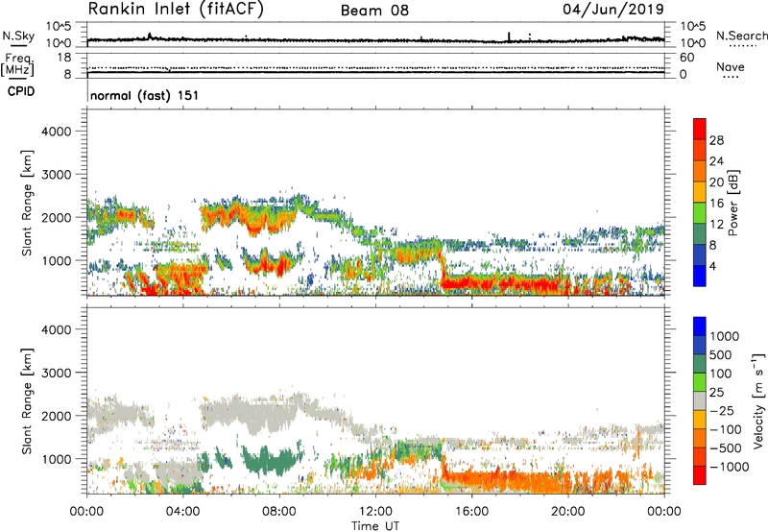Click the 'normal (fast) 151' text
The height and width of the screenshot is (532, 768).
tap(145, 95)
